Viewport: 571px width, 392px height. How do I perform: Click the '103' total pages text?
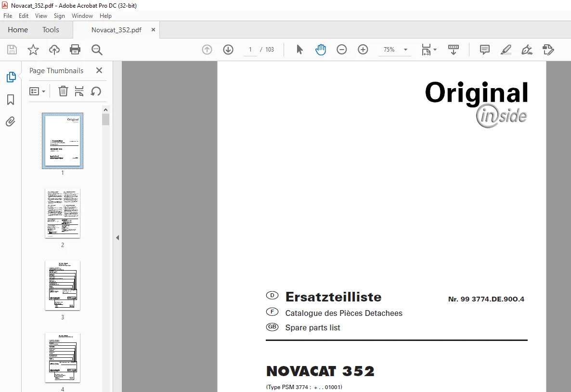click(x=270, y=50)
